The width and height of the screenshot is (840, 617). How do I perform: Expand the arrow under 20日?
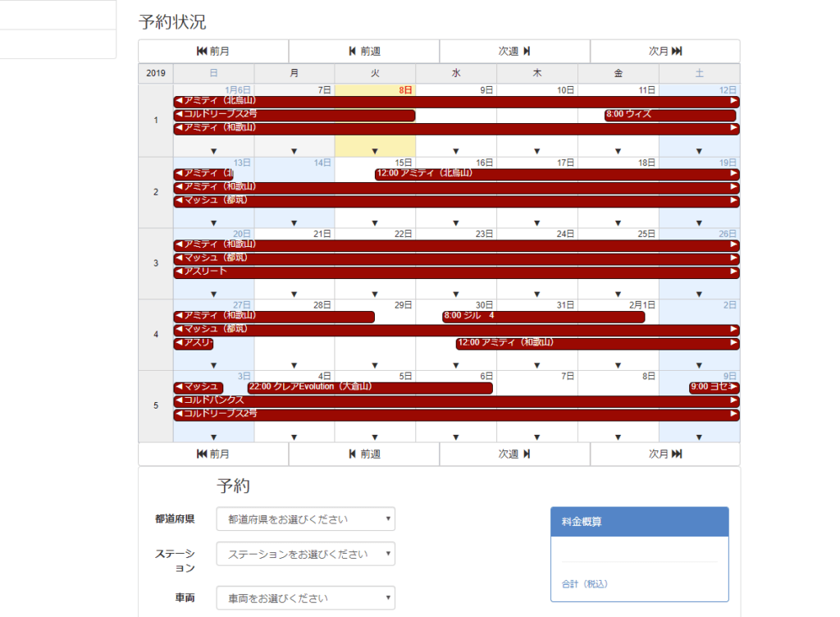214,294
